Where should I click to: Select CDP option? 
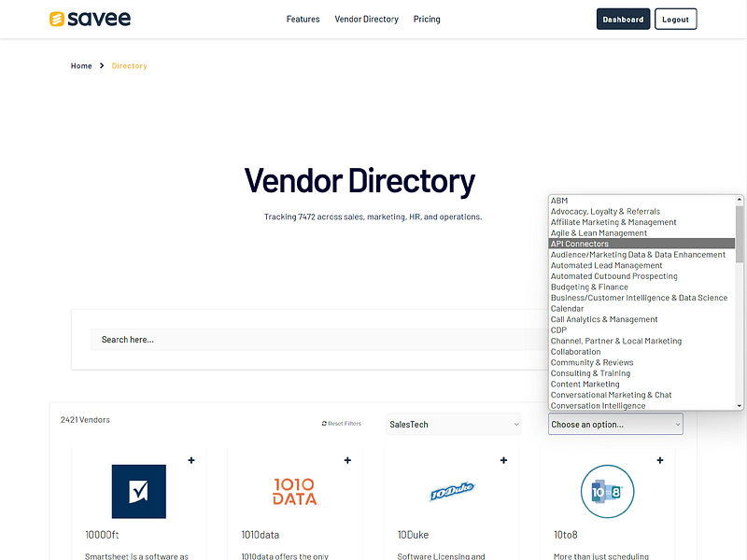coord(641,330)
